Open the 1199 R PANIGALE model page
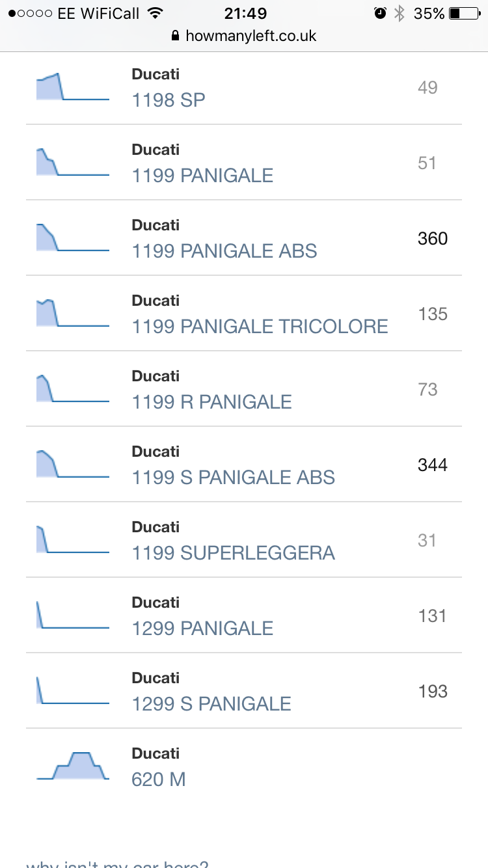 pos(211,401)
